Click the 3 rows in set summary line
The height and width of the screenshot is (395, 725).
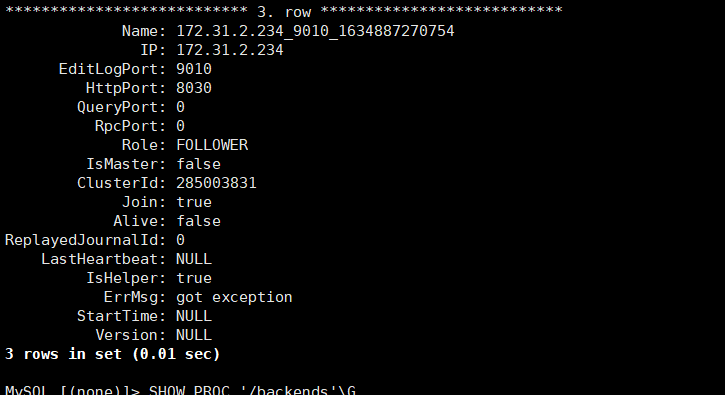coord(112,354)
